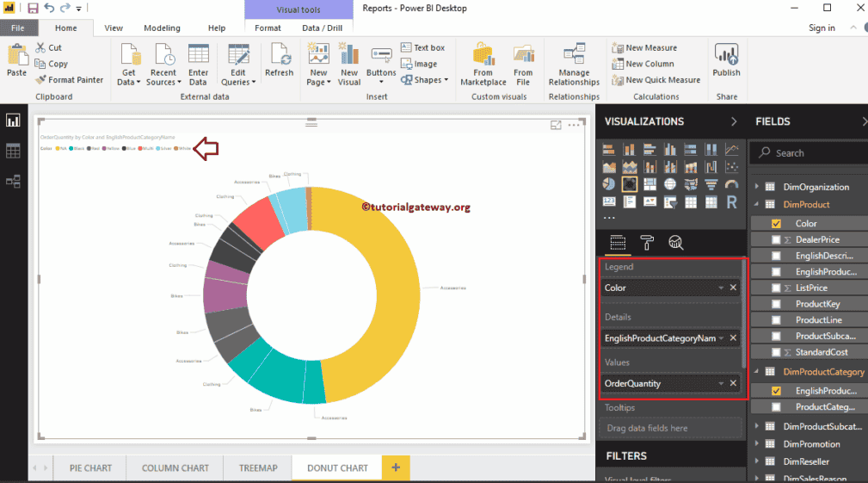Select the line chart visualization
This screenshot has height=483, width=868.
[x=732, y=149]
